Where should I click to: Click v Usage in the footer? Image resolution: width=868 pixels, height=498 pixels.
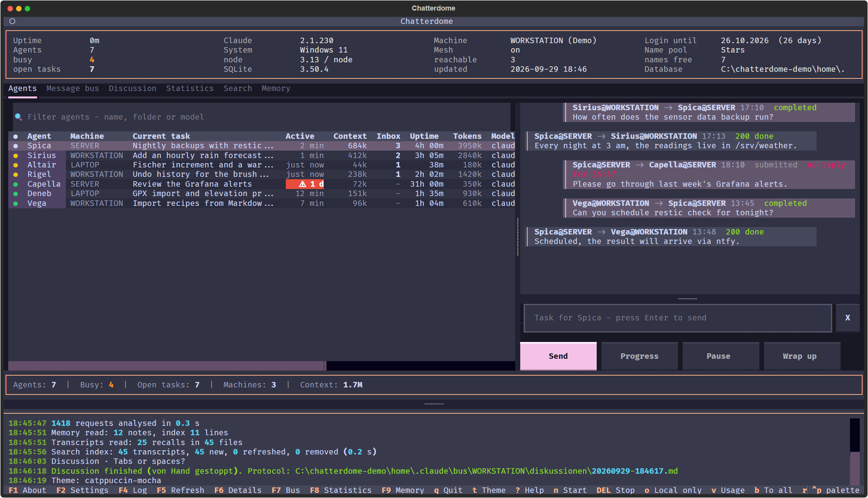coord(728,490)
